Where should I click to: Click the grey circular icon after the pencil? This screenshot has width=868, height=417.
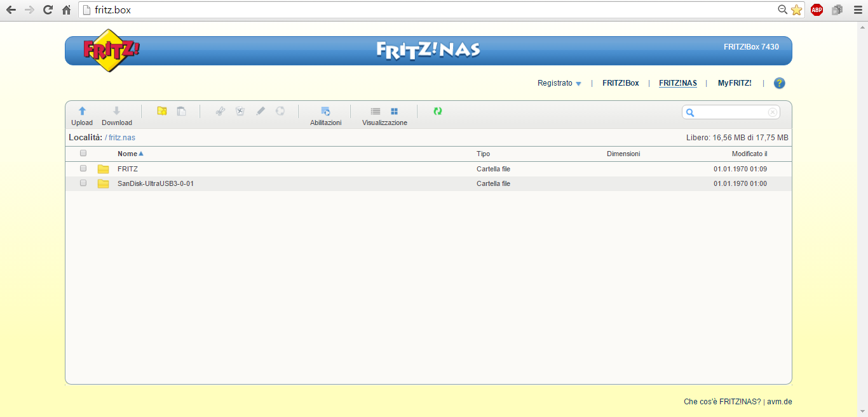(280, 111)
